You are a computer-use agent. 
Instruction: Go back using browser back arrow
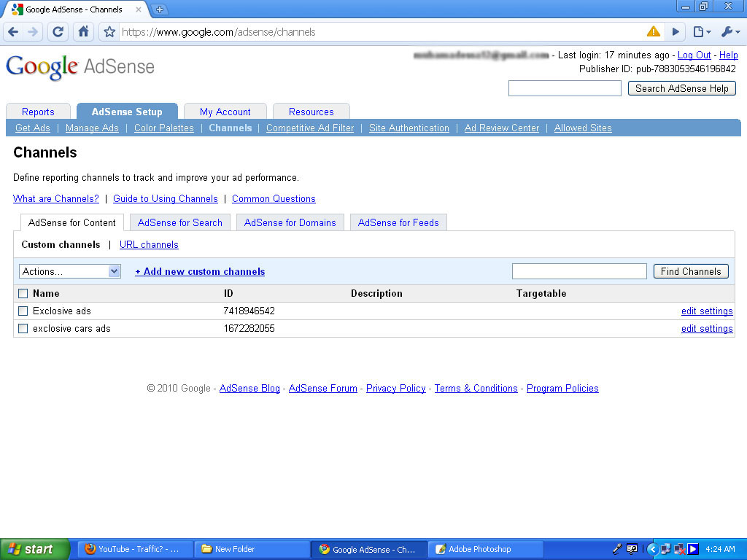tap(13, 32)
